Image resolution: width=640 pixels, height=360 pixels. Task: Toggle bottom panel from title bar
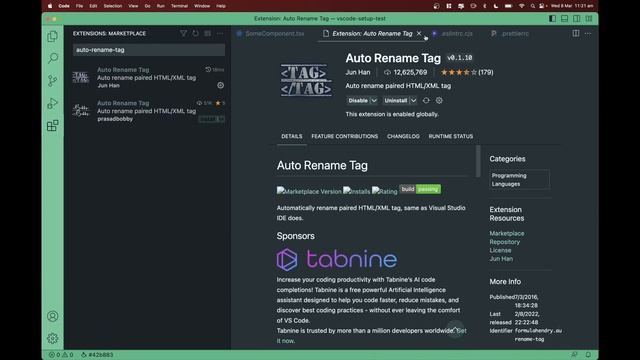(x=564, y=18)
